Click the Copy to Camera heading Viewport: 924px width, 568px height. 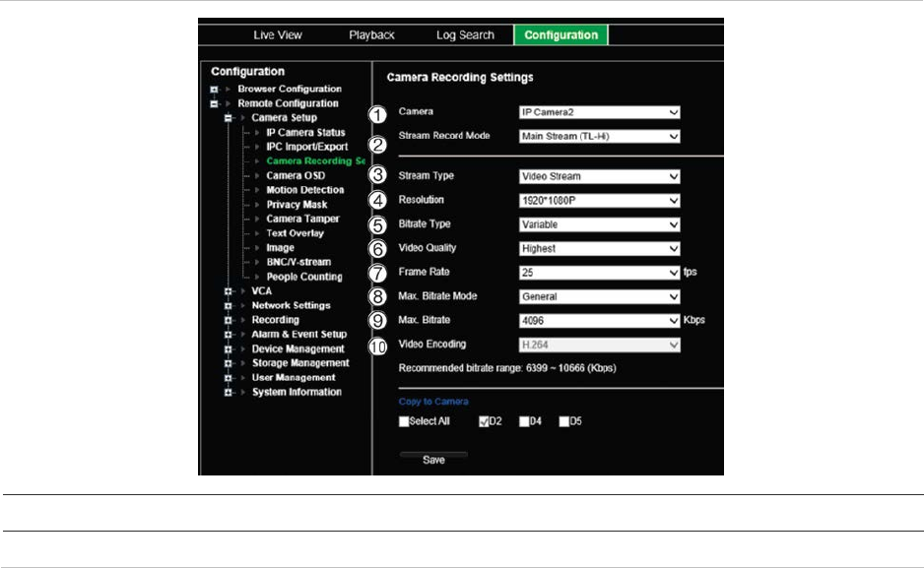tap(433, 402)
